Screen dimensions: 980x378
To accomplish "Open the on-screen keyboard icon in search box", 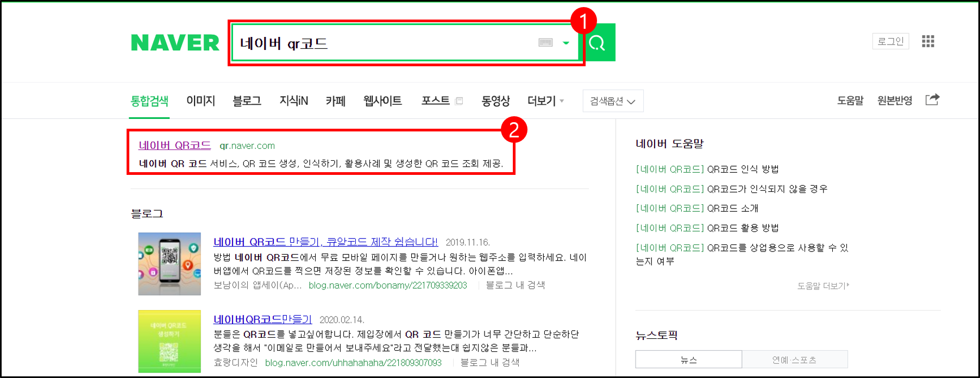I will click(x=545, y=42).
